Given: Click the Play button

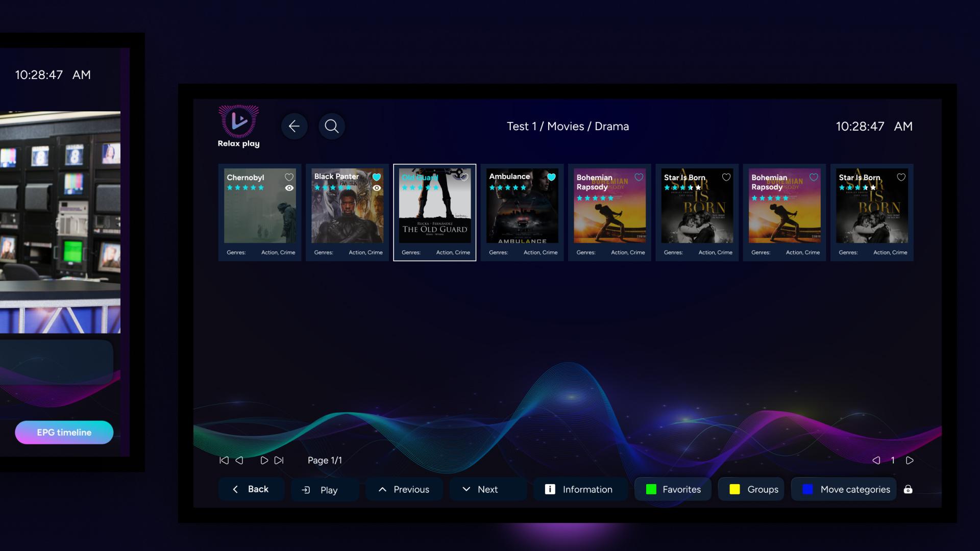Looking at the screenshot, I should point(325,490).
